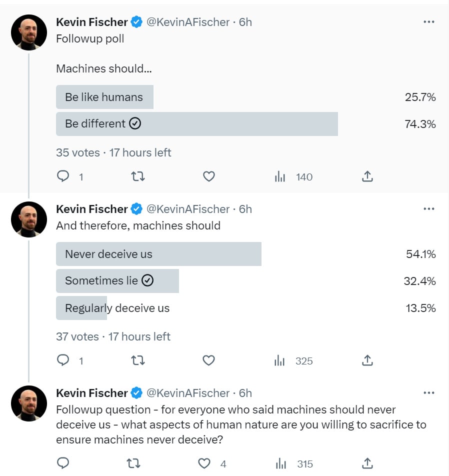Click @KevinAFischer handle on the last tweet
449x476 pixels.
pos(188,393)
